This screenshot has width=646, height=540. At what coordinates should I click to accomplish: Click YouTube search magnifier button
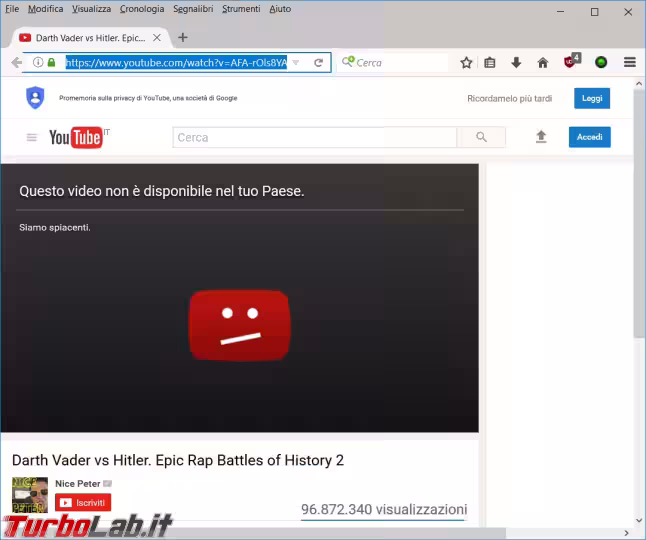click(x=481, y=137)
